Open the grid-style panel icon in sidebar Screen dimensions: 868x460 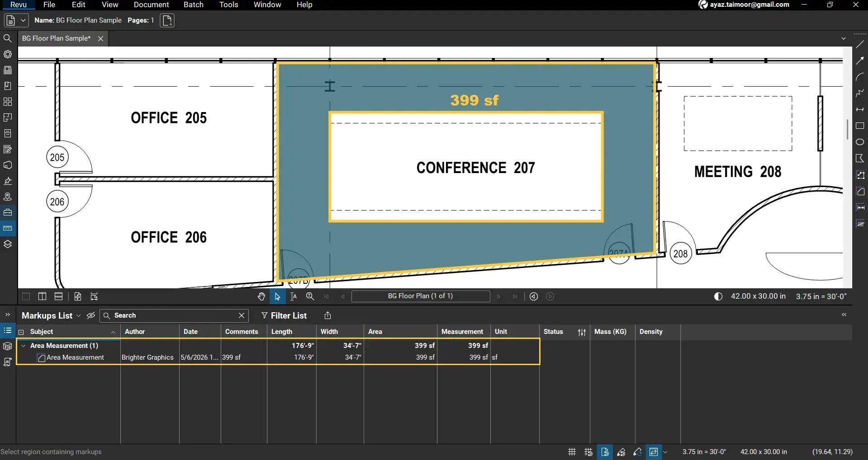click(8, 102)
